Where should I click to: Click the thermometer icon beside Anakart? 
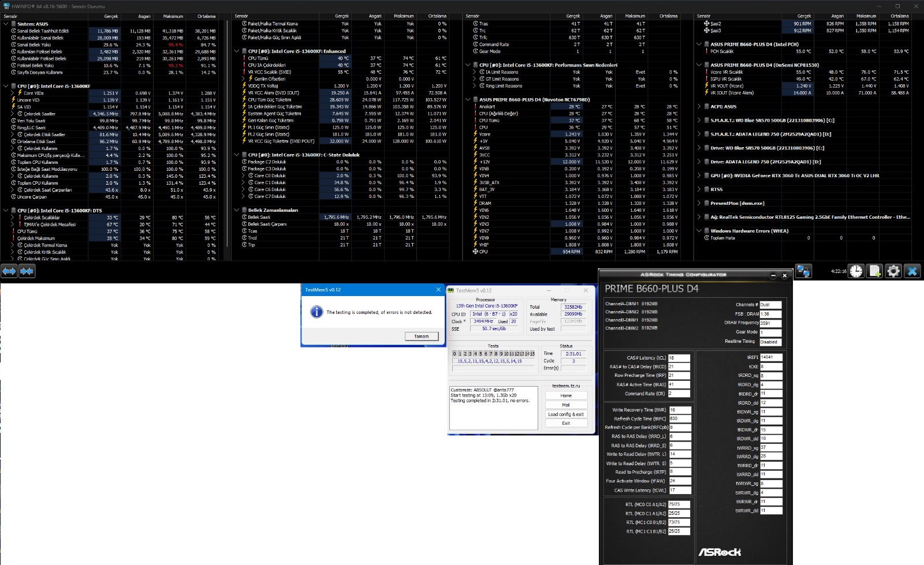475,107
